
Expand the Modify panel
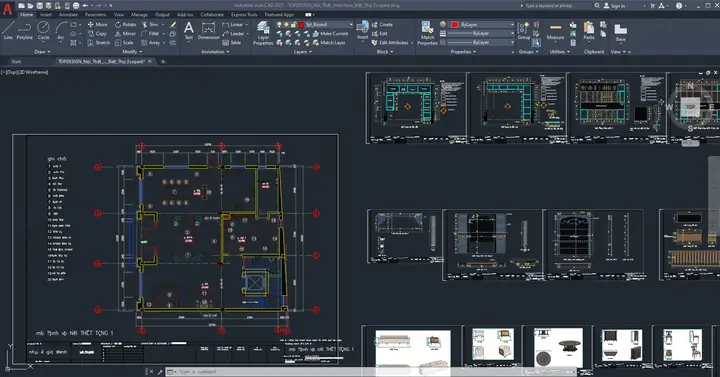tap(132, 52)
